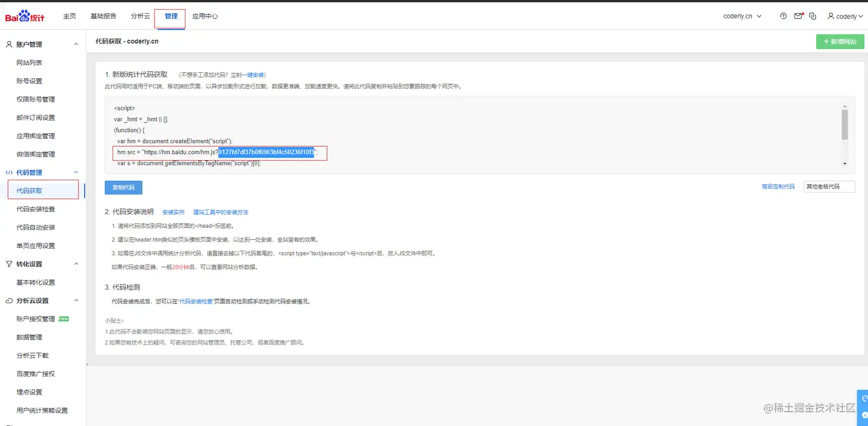The width and height of the screenshot is (868, 426).
Task: Open the Baidu Tongji logo home
Action: click(25, 17)
